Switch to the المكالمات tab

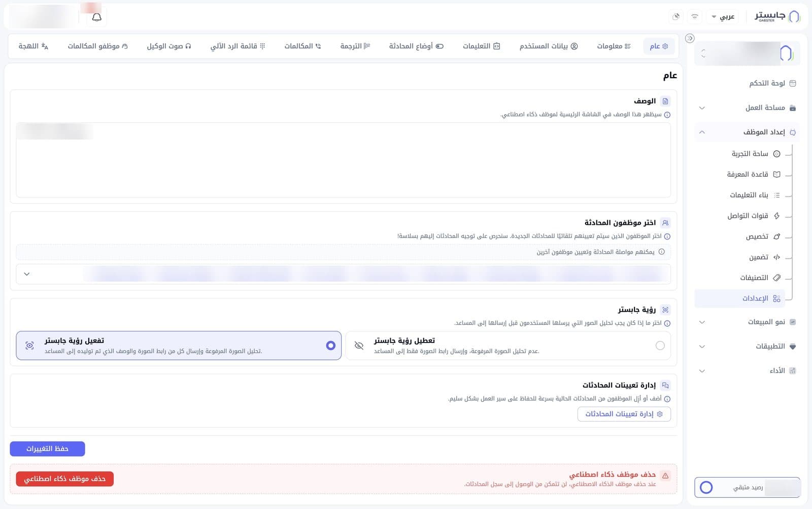(x=302, y=46)
